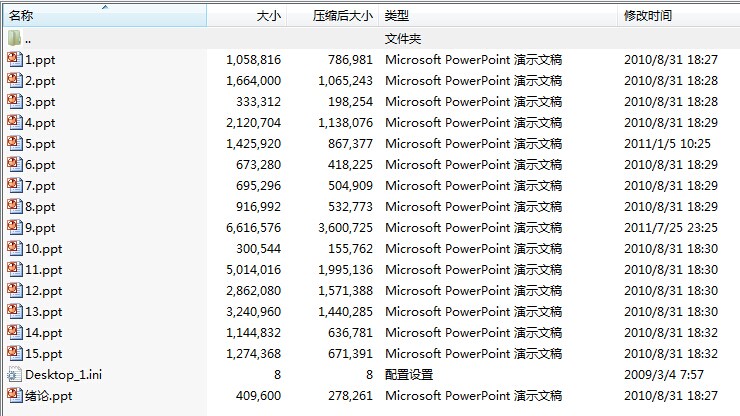
Task: Select the file name 5.ppt
Action: tap(40, 144)
